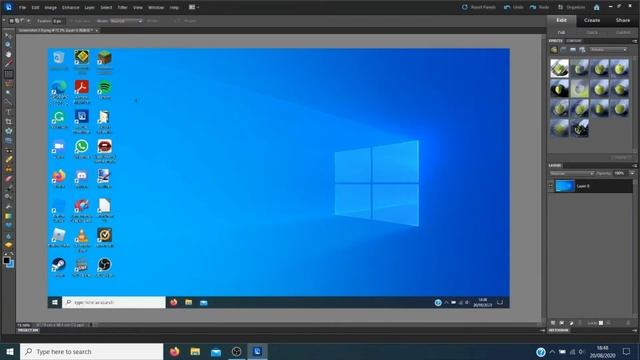Select the Move tool
Viewport: 640px width, 360px height.
coord(8,35)
